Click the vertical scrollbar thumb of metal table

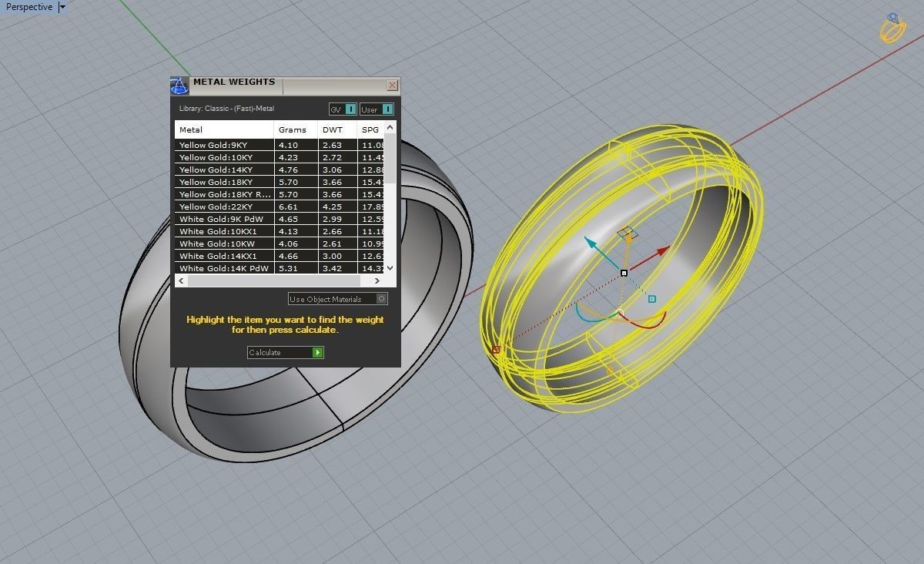tap(390, 158)
